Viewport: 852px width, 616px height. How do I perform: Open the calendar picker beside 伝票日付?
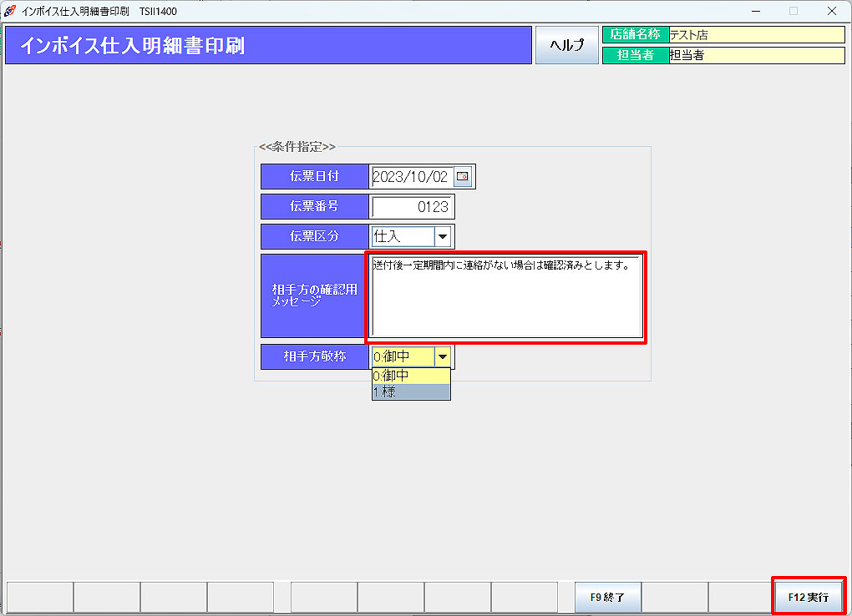pos(463,177)
